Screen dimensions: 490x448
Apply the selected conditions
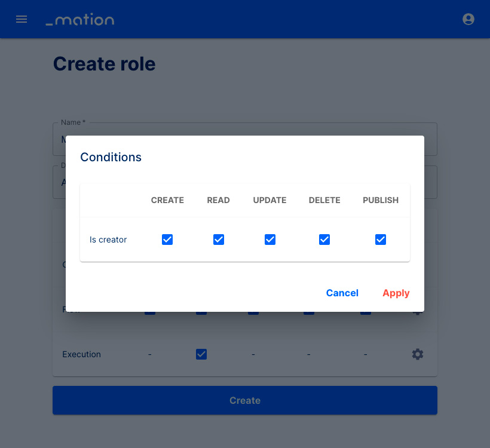pyautogui.click(x=396, y=293)
